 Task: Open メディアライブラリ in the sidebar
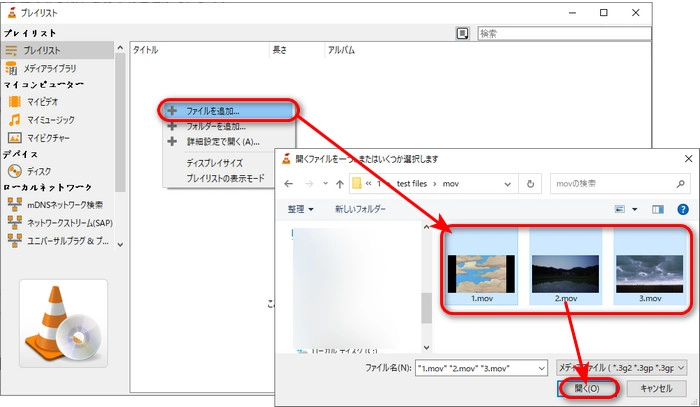pos(50,68)
